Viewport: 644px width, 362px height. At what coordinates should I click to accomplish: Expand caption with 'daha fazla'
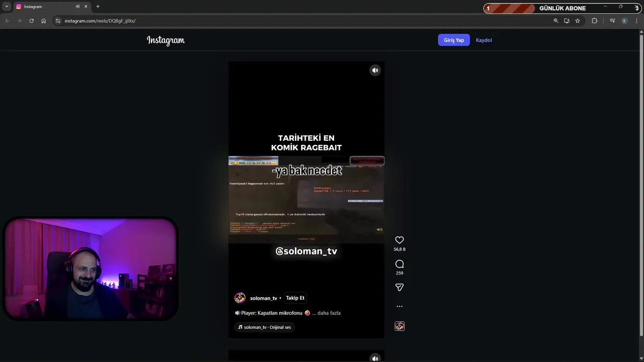[x=329, y=313]
